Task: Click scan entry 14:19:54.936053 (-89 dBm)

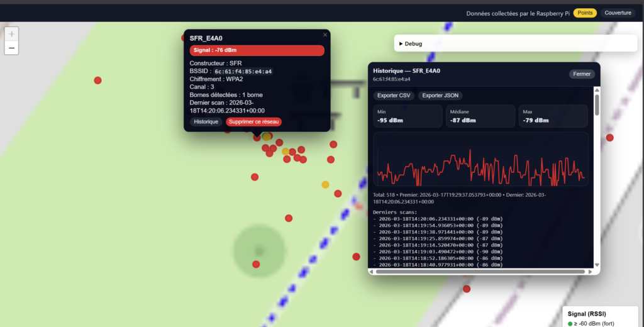Action: [x=438, y=226]
